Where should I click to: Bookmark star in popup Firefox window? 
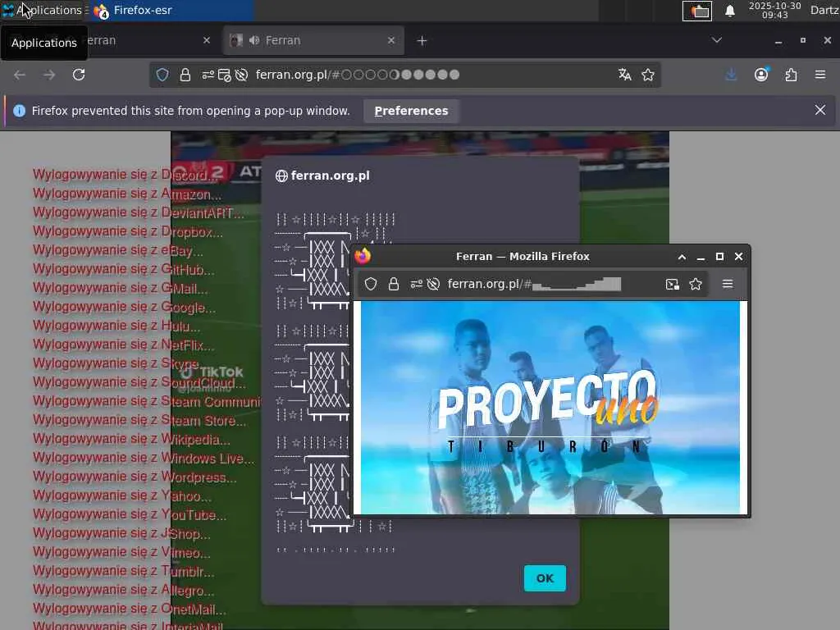696,284
